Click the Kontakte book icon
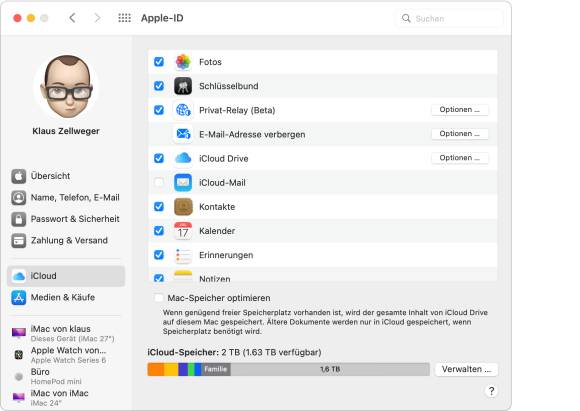 point(183,206)
